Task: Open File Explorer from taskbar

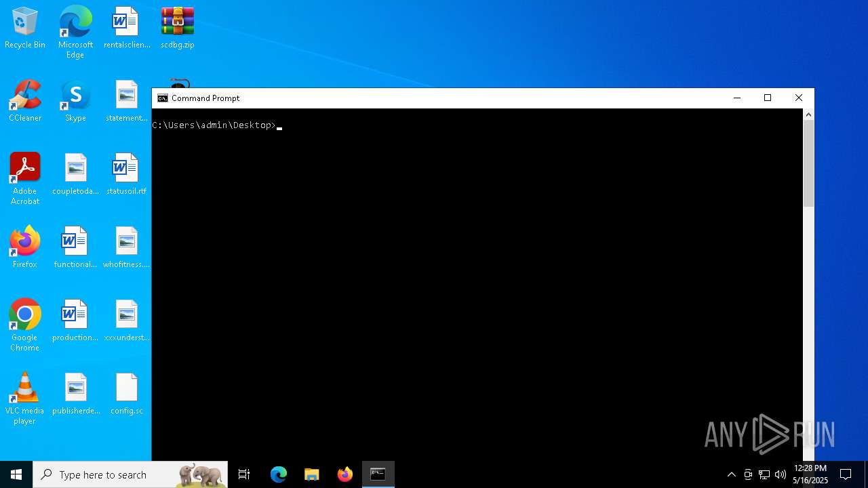Action: point(312,474)
